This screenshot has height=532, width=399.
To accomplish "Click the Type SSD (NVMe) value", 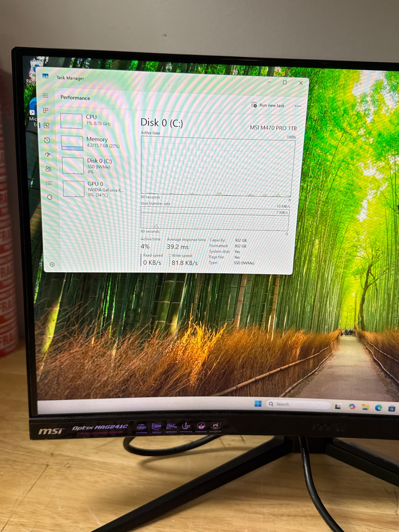I will coord(244,263).
